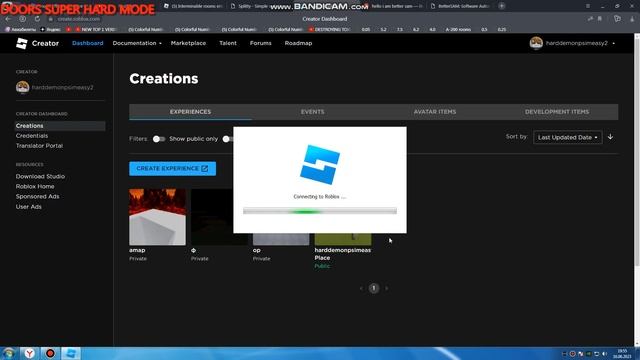Viewport: 640px width, 360px height.
Task: Expand the account menu arrow next to username
Action: click(x=613, y=43)
